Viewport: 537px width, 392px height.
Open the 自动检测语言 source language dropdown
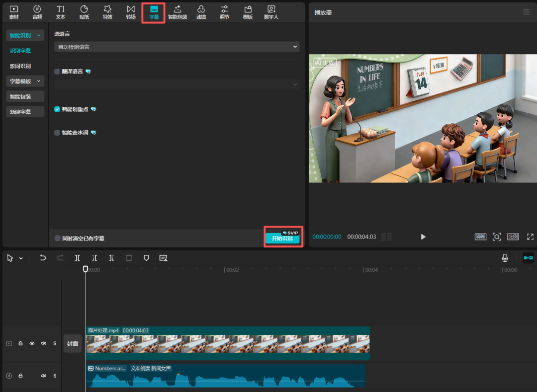click(x=177, y=47)
